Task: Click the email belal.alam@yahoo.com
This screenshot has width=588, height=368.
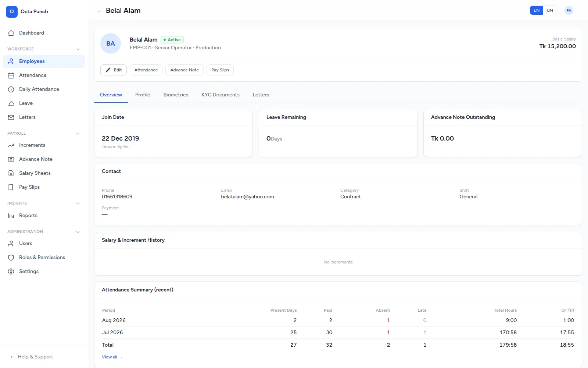Action: coord(247,197)
